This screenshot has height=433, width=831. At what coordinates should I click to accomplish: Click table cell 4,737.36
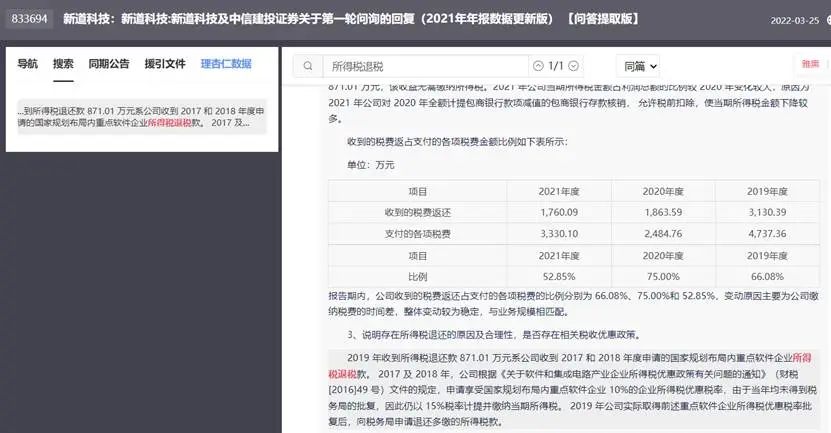767,234
